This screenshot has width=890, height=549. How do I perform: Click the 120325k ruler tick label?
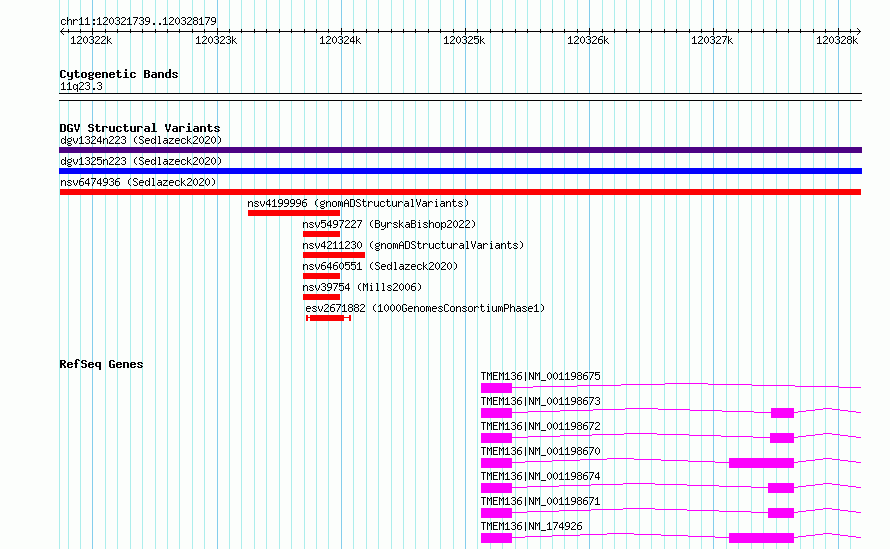pos(464,40)
